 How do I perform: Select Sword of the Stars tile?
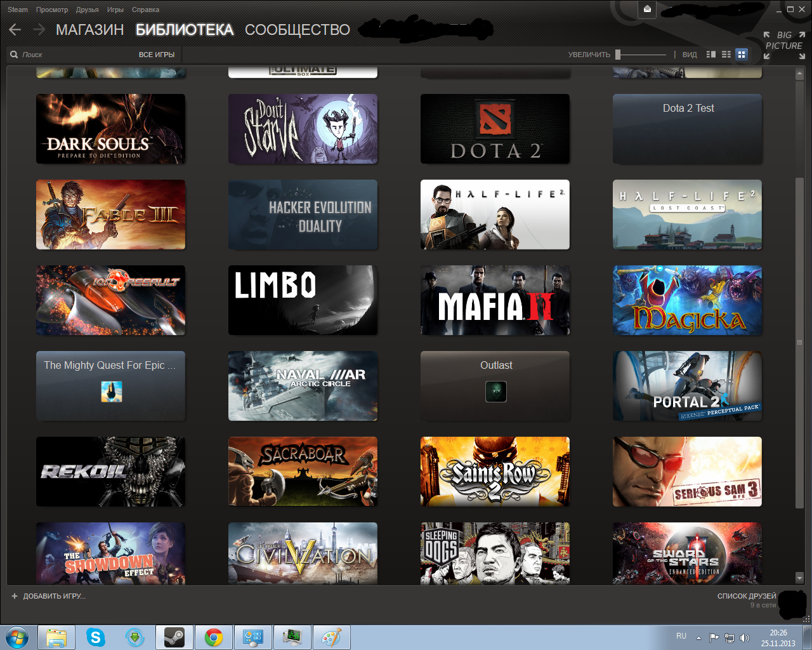pos(687,554)
